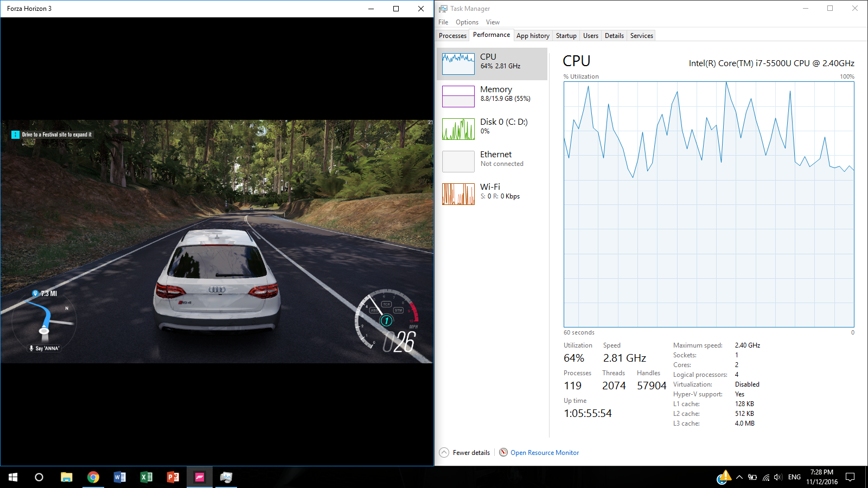868x488 pixels.
Task: Click the Threads count 2074
Action: 614,386
